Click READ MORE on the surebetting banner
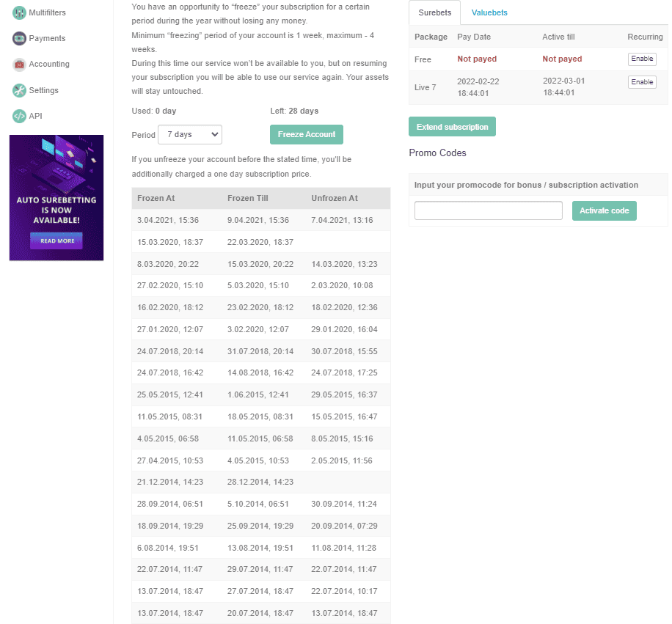This screenshot has width=672, height=624. click(56, 240)
